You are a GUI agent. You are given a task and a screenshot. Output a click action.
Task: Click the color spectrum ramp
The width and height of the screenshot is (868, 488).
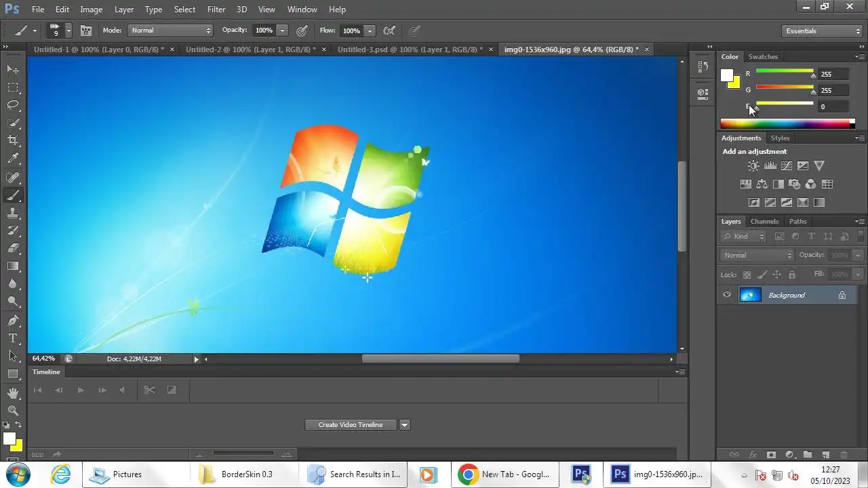pyautogui.click(x=787, y=123)
